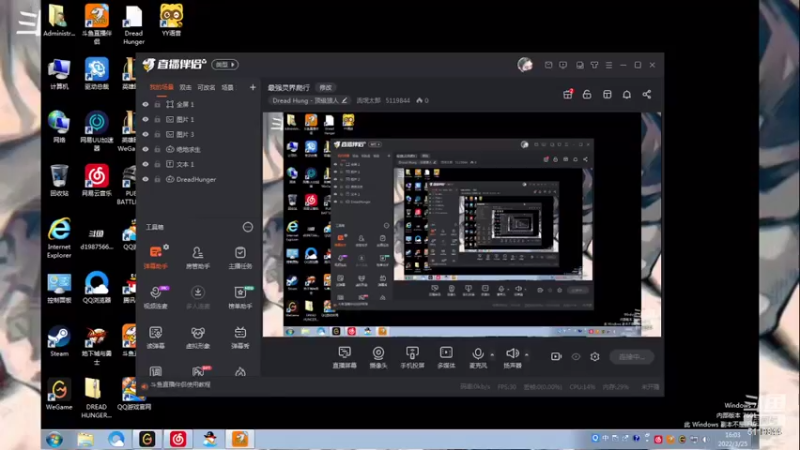Viewport: 800px width, 450px height.
Task: Open the DREAD HUNGER folder on desktop
Action: tap(96, 398)
